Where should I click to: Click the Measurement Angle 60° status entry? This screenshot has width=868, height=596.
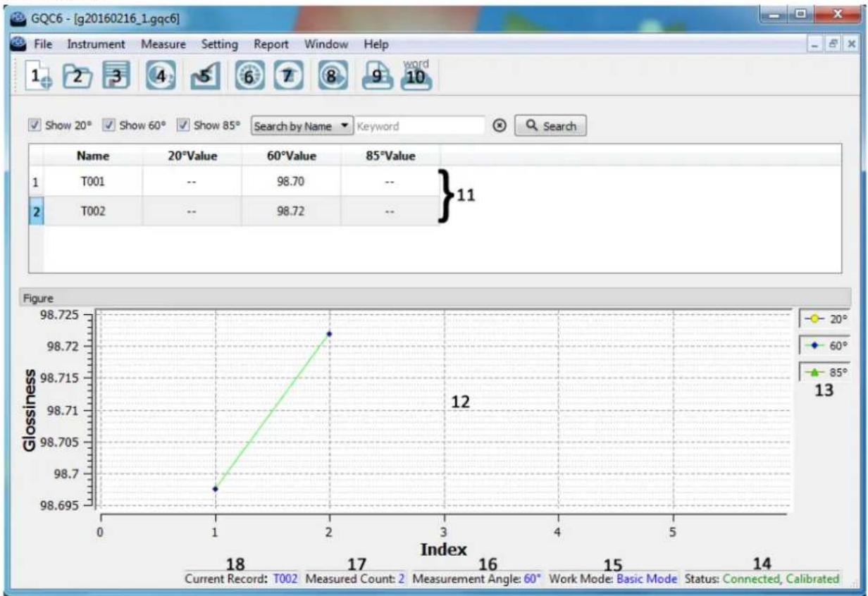477,578
